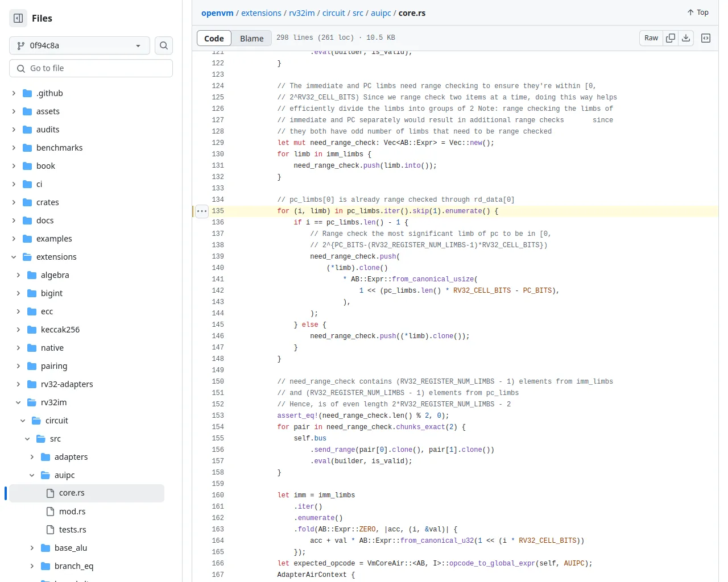
Task: Click the Files panel heading
Action: pyautogui.click(x=42, y=18)
